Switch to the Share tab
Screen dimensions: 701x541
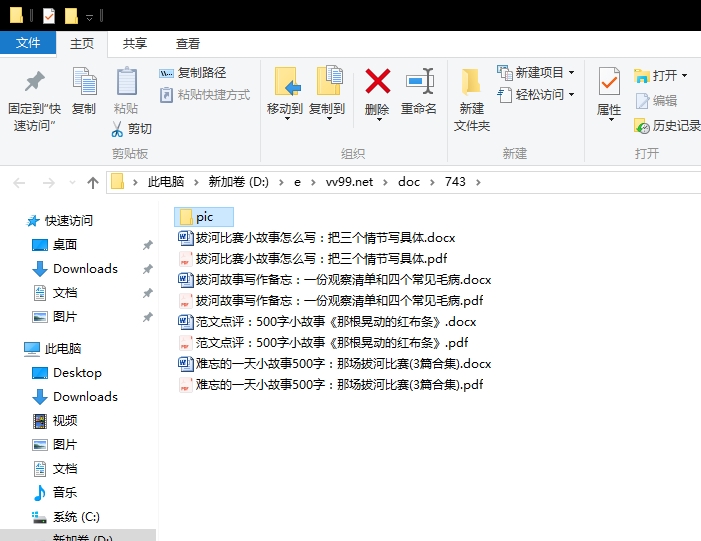coord(135,44)
